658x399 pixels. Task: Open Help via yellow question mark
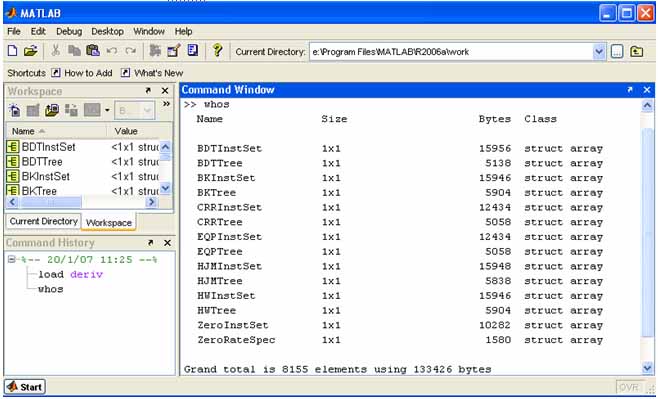pyautogui.click(x=217, y=50)
